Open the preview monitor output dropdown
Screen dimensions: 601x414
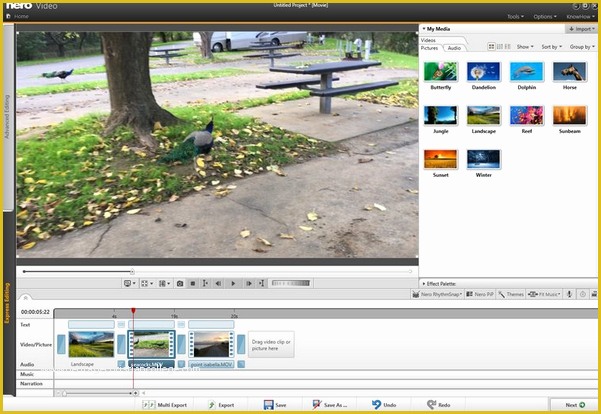(130, 283)
